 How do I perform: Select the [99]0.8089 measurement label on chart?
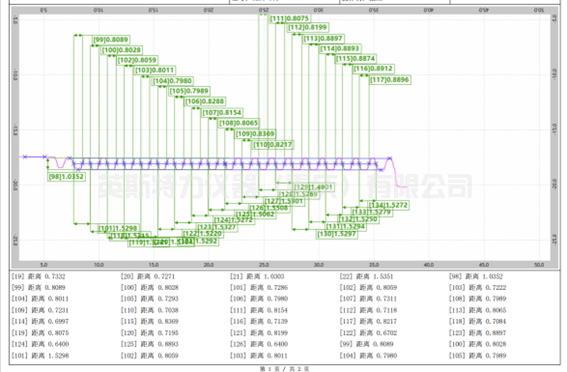tap(111, 40)
